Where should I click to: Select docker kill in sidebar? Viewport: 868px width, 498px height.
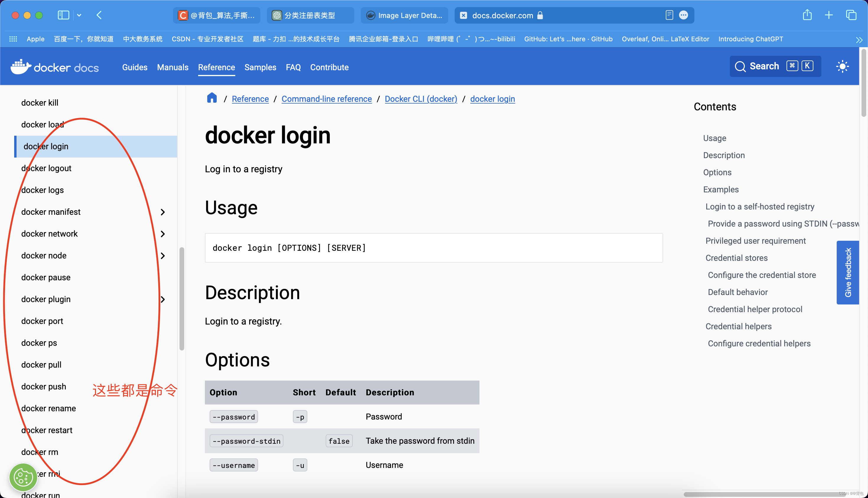click(40, 103)
